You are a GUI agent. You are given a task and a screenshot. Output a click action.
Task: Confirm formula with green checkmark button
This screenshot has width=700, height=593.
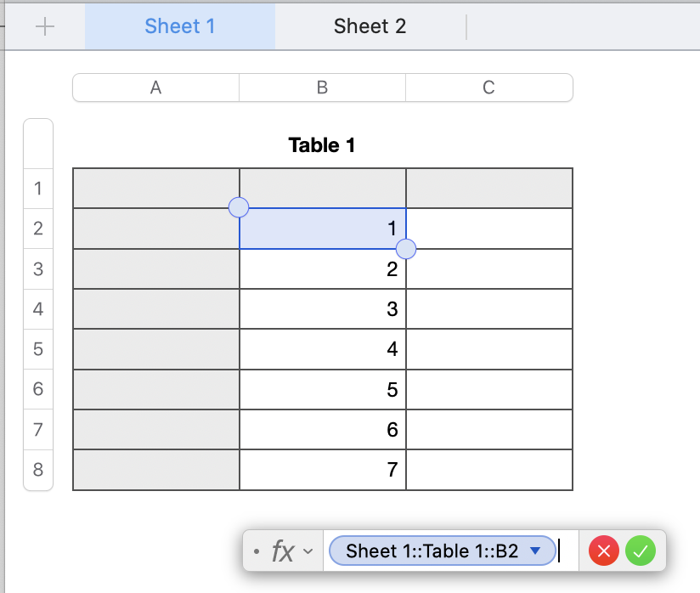coord(641,551)
